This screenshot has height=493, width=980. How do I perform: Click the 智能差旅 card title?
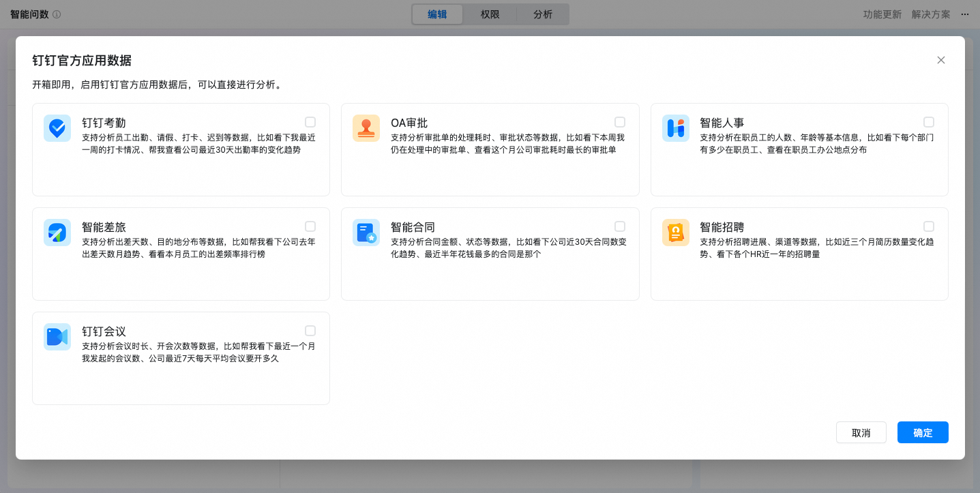pyautogui.click(x=104, y=228)
